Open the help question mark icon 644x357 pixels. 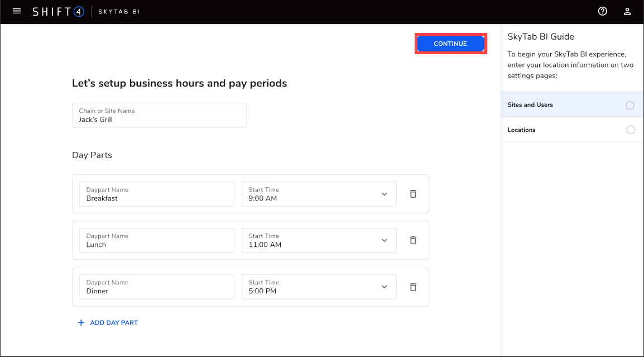pos(602,11)
